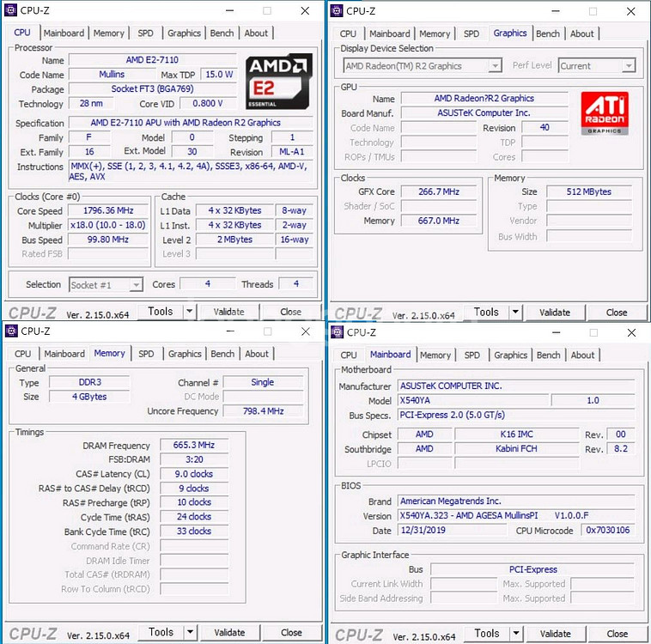The height and width of the screenshot is (644, 651).
Task: Switch to Mainboard tab in the CPU window
Action: tap(64, 33)
